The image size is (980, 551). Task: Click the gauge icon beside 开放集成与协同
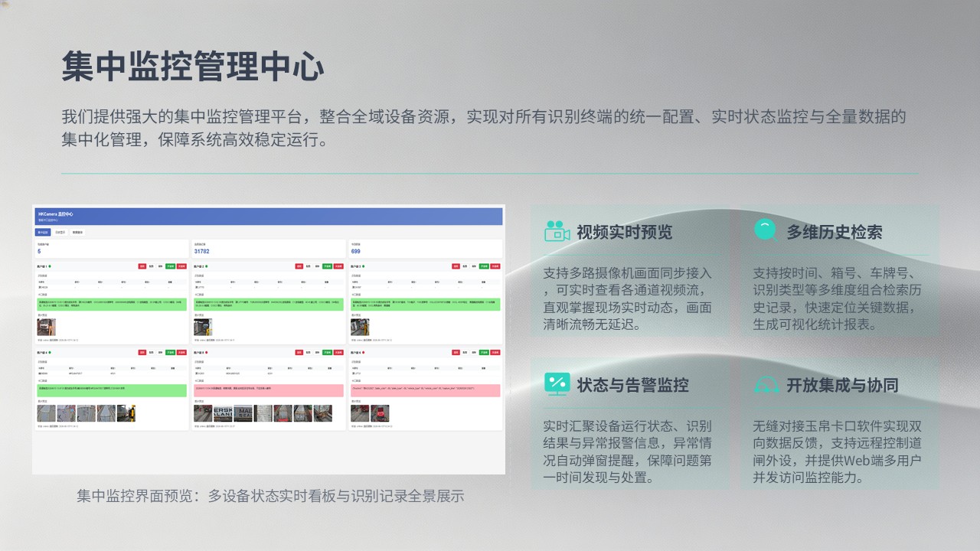(766, 384)
